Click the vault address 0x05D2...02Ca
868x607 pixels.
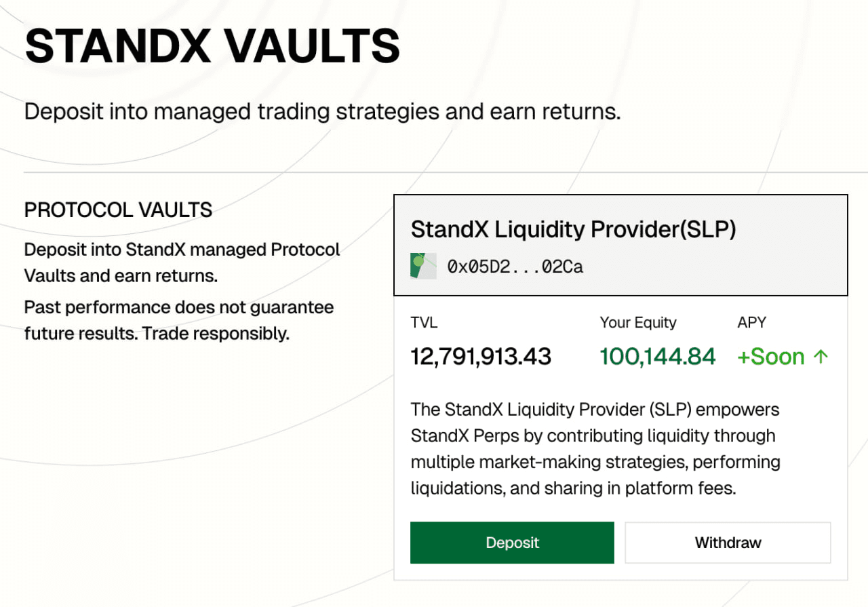tap(515, 267)
